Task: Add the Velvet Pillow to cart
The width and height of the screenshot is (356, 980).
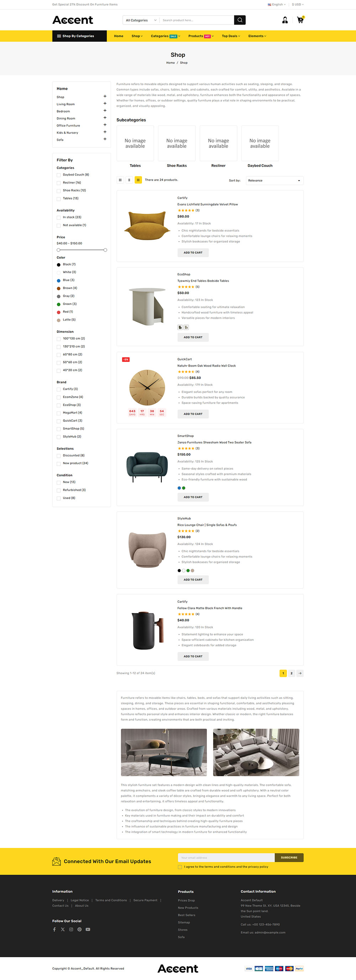Action: (x=193, y=253)
